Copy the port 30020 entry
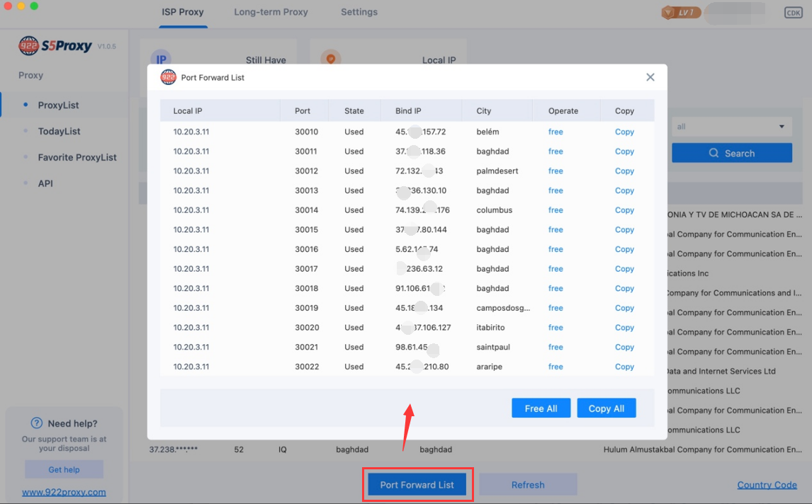Screen dimensions: 812x504 [624, 328]
